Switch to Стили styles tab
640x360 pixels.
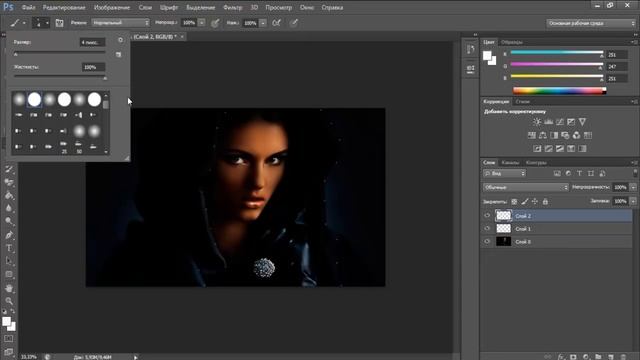522,101
